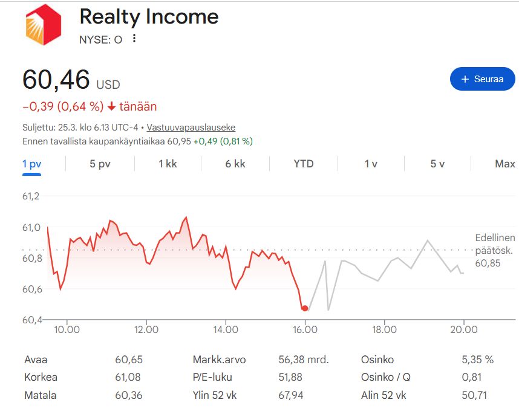The image size is (519, 420).
Task: Open the three-dot options menu
Action: [x=134, y=39]
